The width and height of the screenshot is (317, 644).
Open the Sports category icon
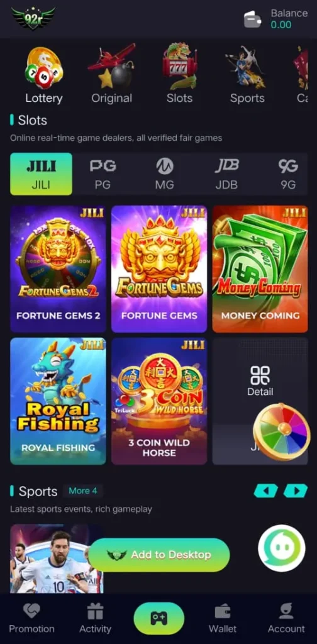point(247,66)
